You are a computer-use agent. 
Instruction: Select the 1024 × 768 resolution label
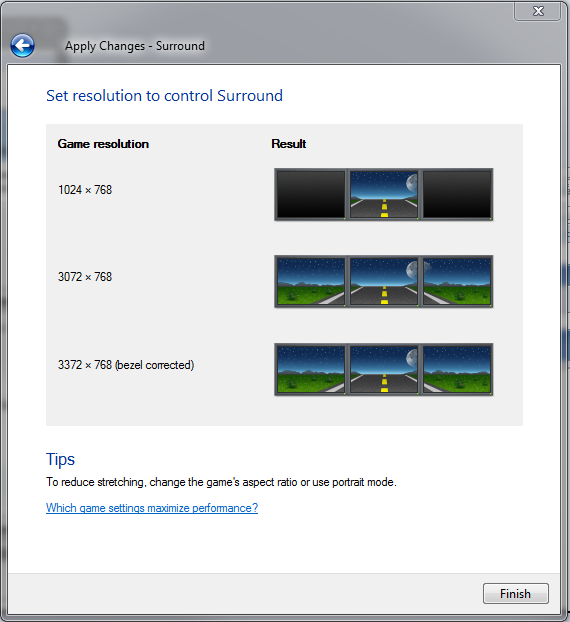85,190
